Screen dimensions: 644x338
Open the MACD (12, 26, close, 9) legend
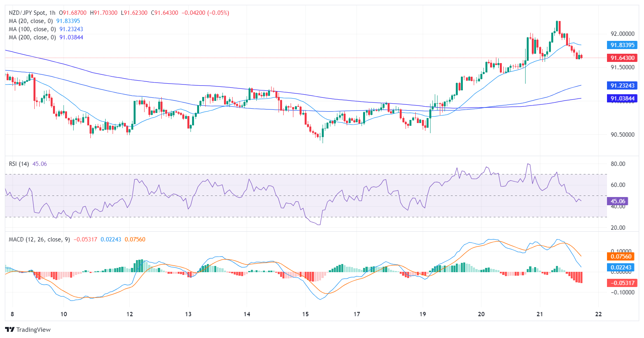click(x=39, y=239)
